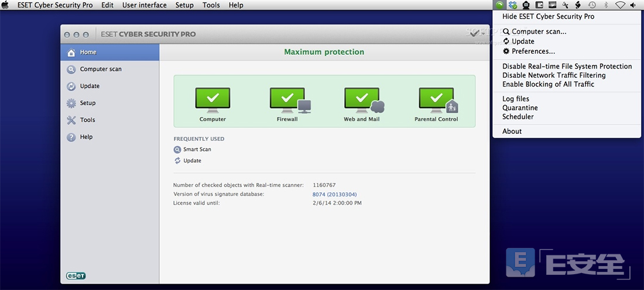Click the License valid until label
644x290 pixels.
tap(196, 203)
